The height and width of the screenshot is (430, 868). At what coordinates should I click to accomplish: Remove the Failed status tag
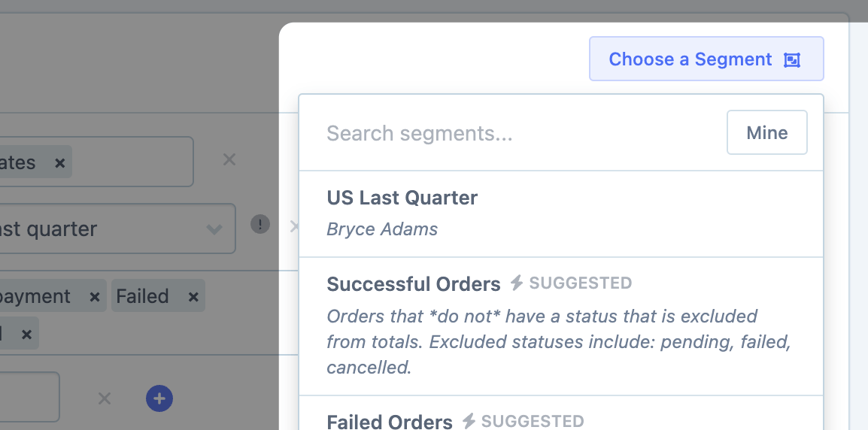(193, 297)
